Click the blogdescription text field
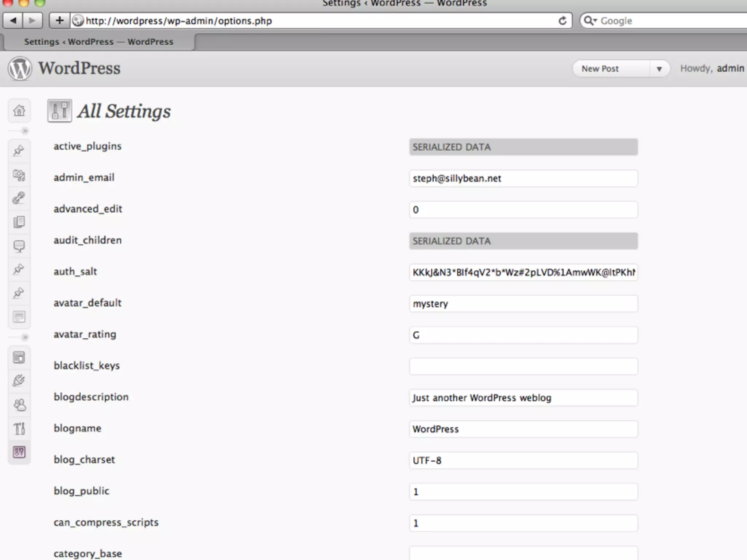The image size is (747, 560). 523,398
